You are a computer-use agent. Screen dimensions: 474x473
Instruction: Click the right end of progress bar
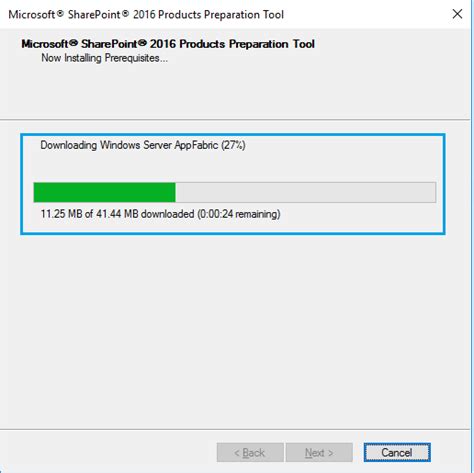[430, 192]
